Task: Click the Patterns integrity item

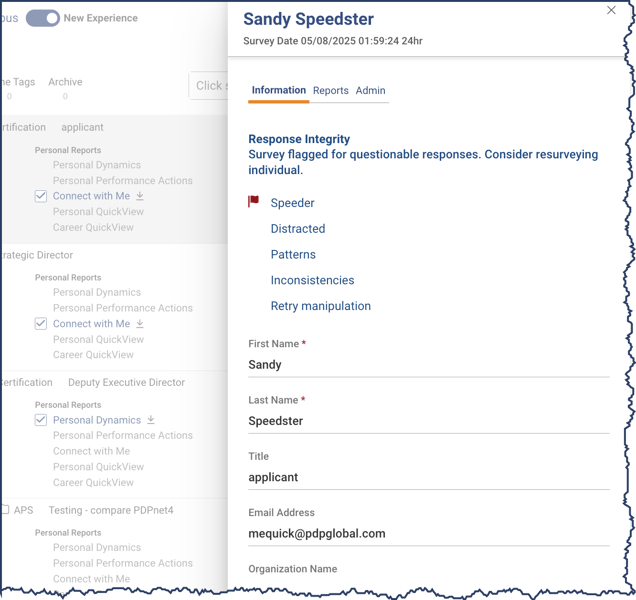Action: point(293,254)
